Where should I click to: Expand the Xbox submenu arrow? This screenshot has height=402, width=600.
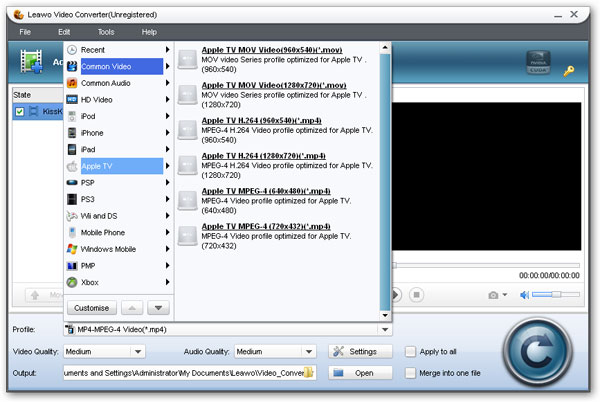(x=168, y=282)
